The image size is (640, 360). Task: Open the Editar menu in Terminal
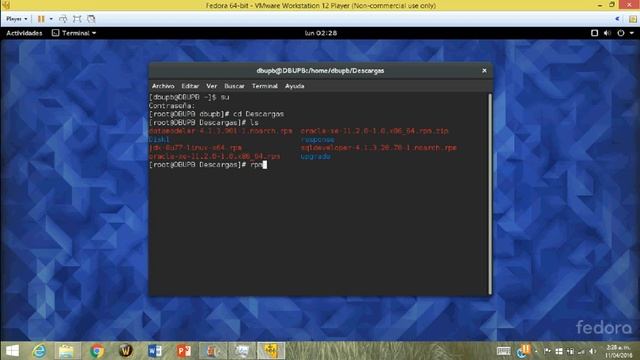[x=190, y=86]
